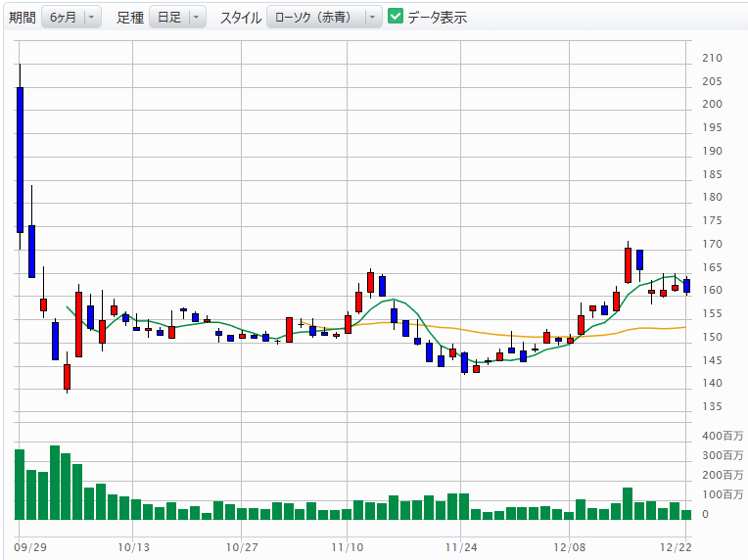Click the 400百万 volume axis label
748x560 pixels.
pyautogui.click(x=721, y=436)
